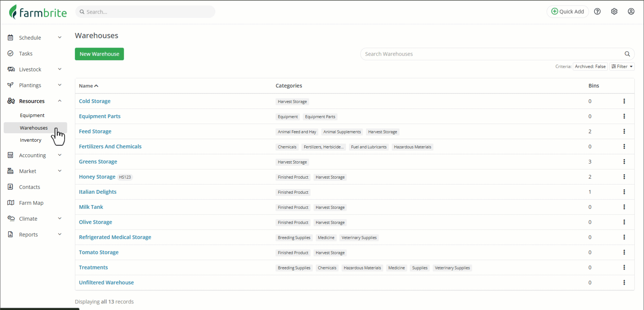The image size is (644, 310).
Task: Click the Animal Feed and Hay tag
Action: [297, 132]
